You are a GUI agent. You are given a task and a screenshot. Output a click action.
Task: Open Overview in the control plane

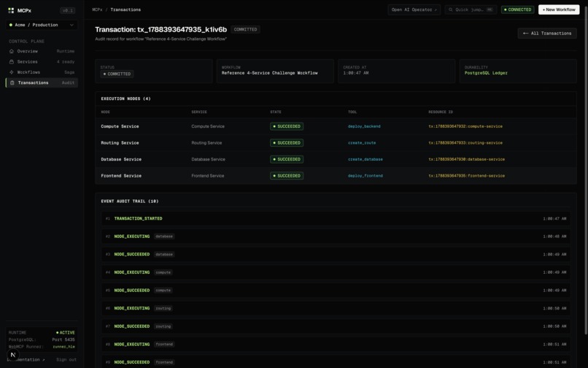(42, 51)
